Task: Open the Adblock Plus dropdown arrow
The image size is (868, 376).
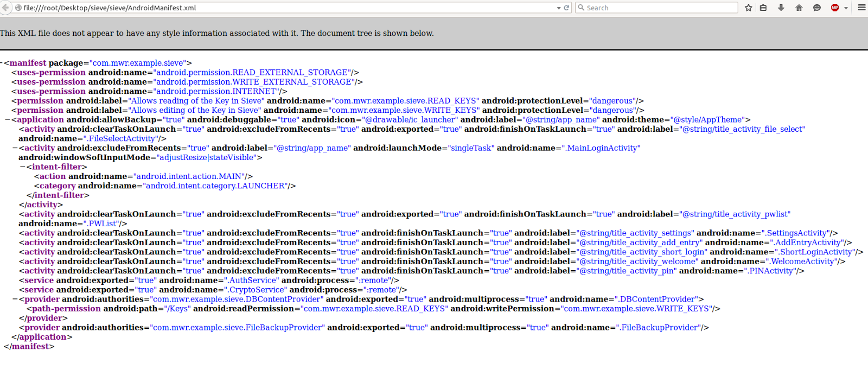Action: [x=846, y=8]
